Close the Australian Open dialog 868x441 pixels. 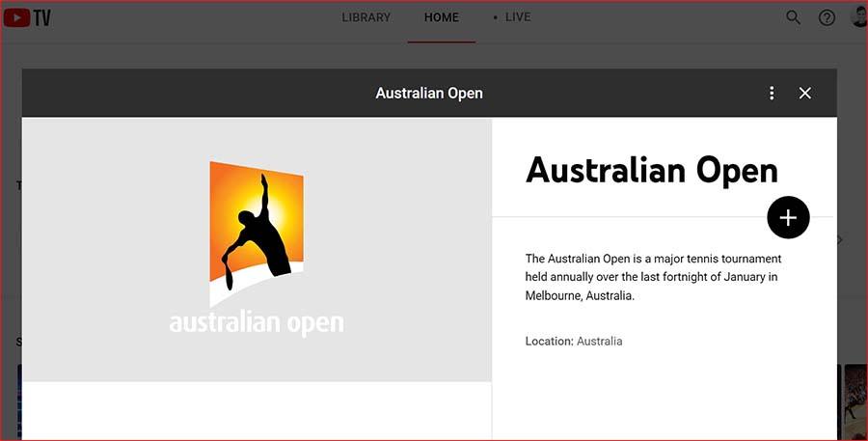point(805,93)
